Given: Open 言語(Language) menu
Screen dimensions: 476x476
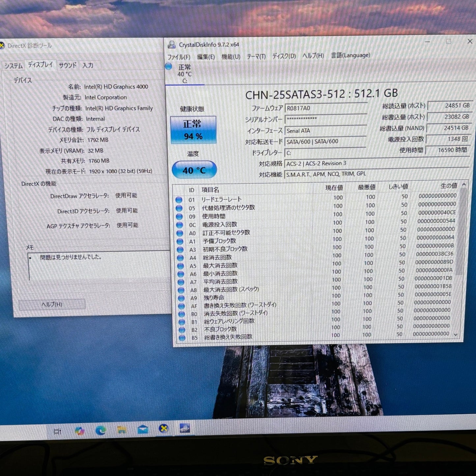Looking at the screenshot, I should point(350,55).
